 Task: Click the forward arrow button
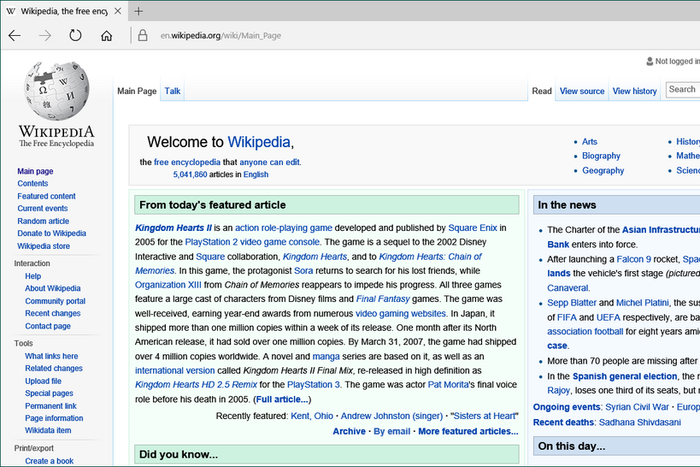point(45,36)
